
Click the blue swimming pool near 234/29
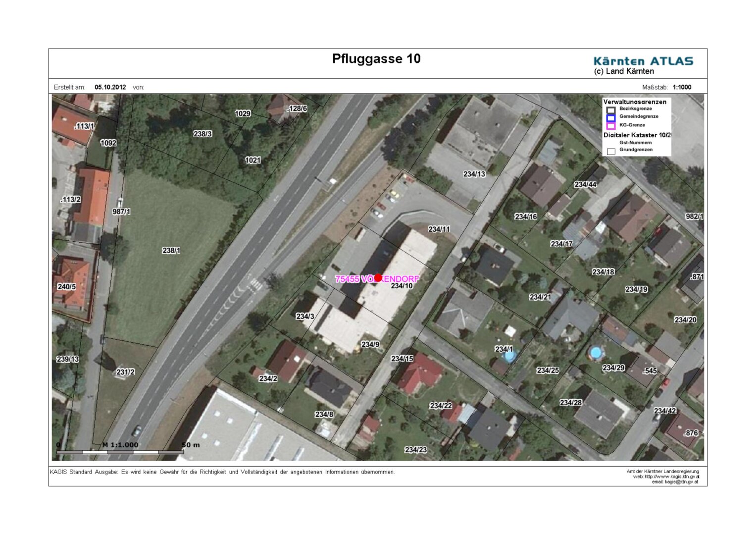597,353
